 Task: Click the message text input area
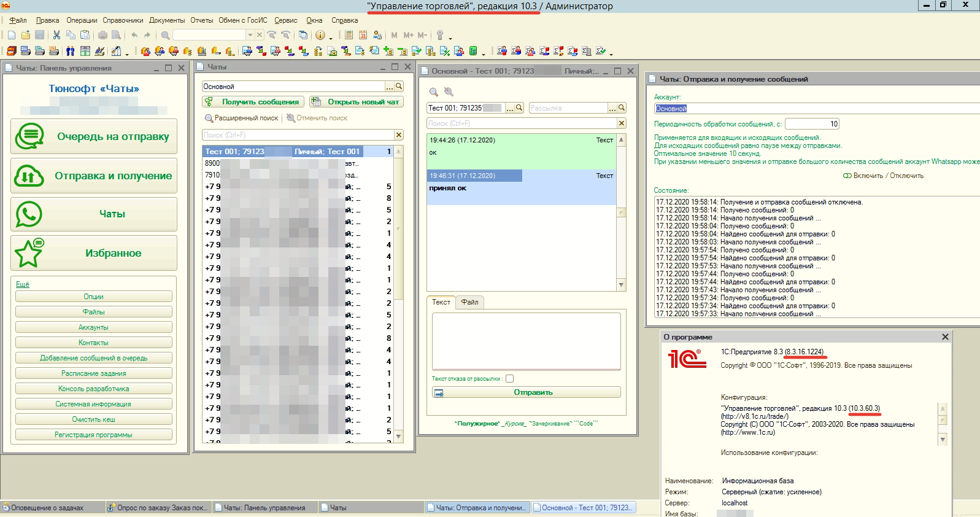point(527,341)
